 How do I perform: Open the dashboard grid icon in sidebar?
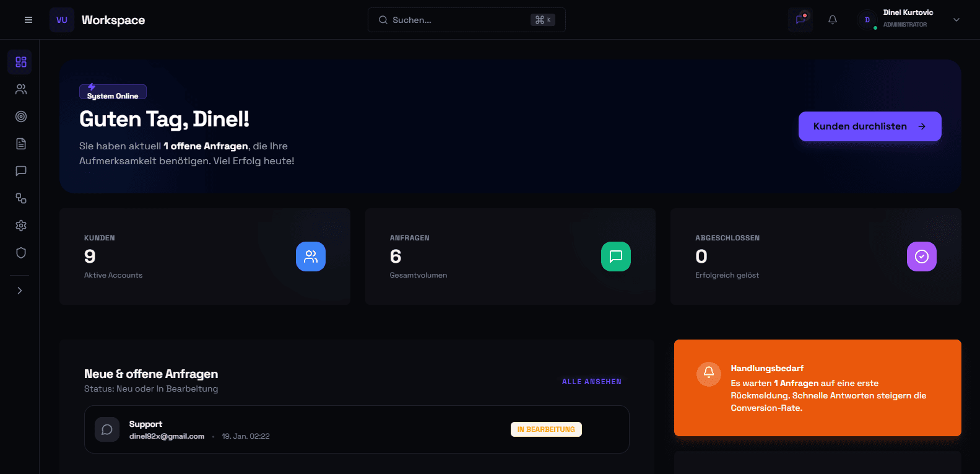coord(21,62)
